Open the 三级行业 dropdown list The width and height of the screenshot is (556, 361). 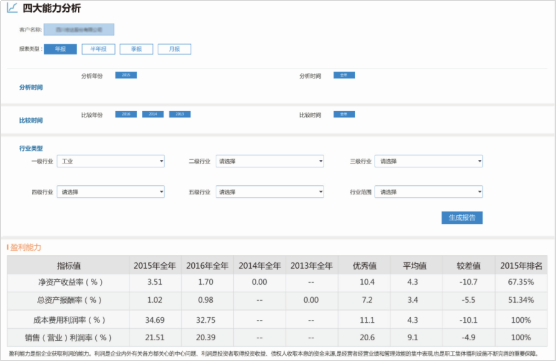pos(429,161)
